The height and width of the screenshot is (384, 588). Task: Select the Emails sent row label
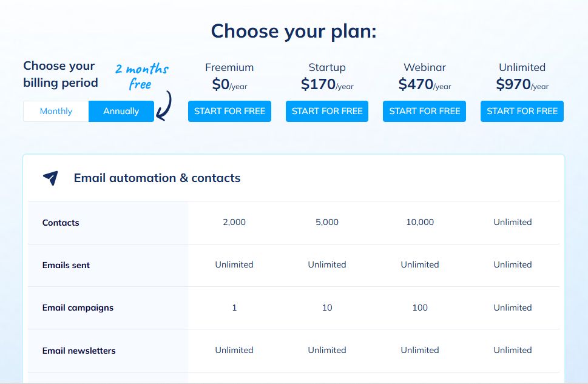click(66, 265)
